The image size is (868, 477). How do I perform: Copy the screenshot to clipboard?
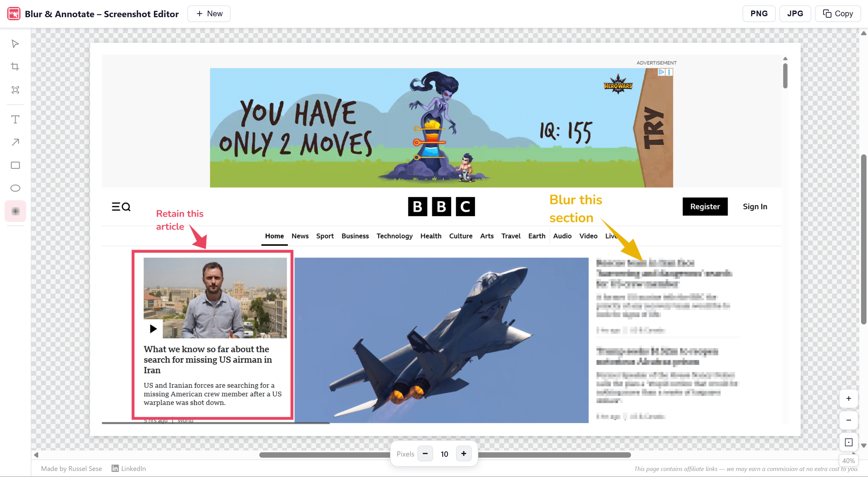coord(838,14)
